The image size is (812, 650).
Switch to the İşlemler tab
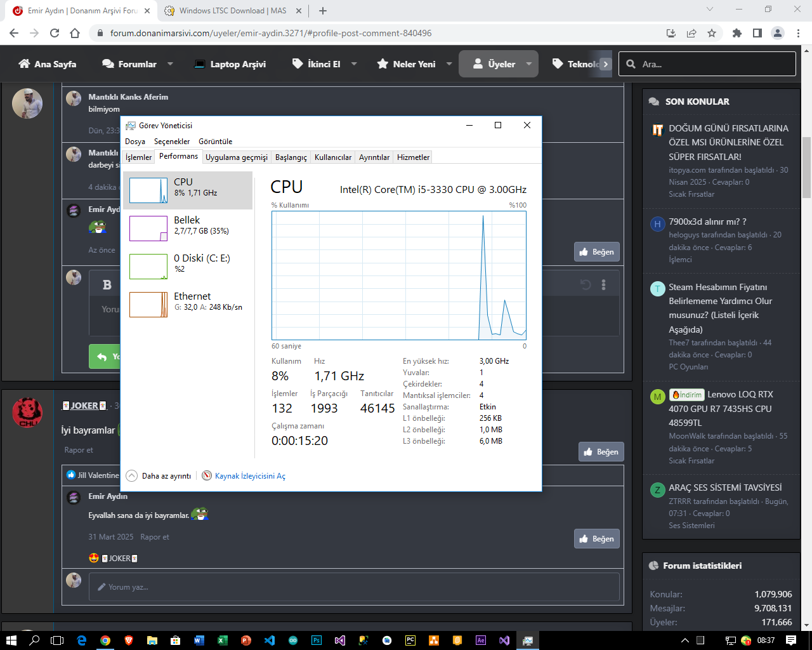point(139,157)
